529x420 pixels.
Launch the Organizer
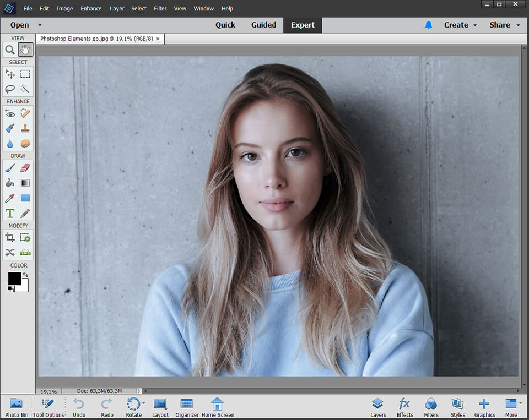pos(187,407)
